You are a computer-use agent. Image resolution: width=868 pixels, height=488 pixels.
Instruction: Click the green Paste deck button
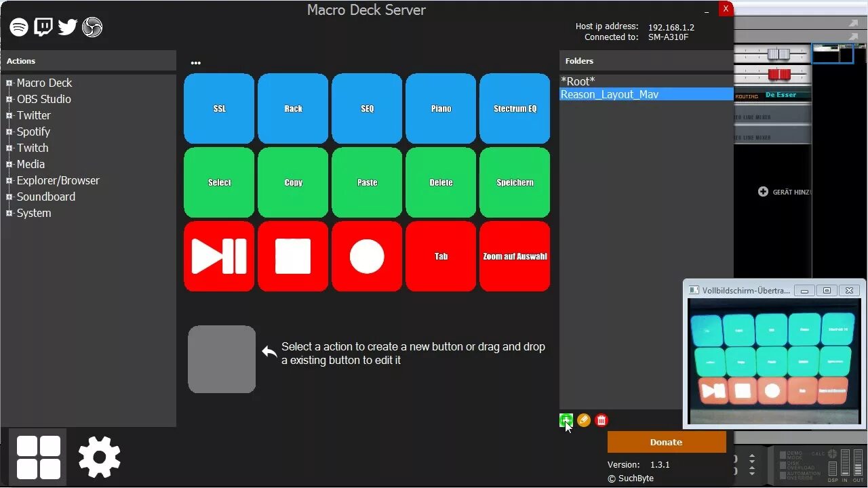(367, 182)
